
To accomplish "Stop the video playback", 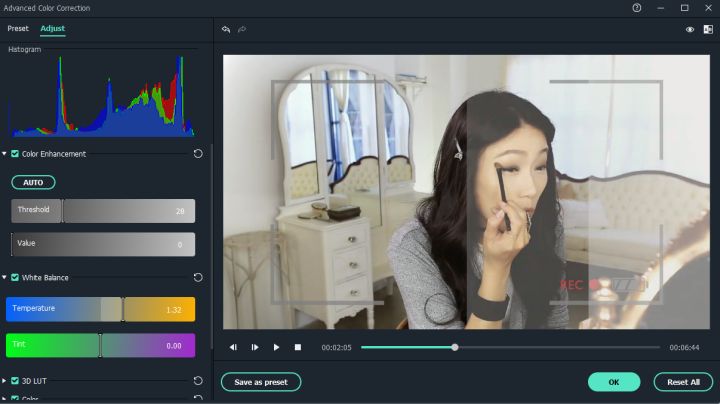I will point(298,347).
